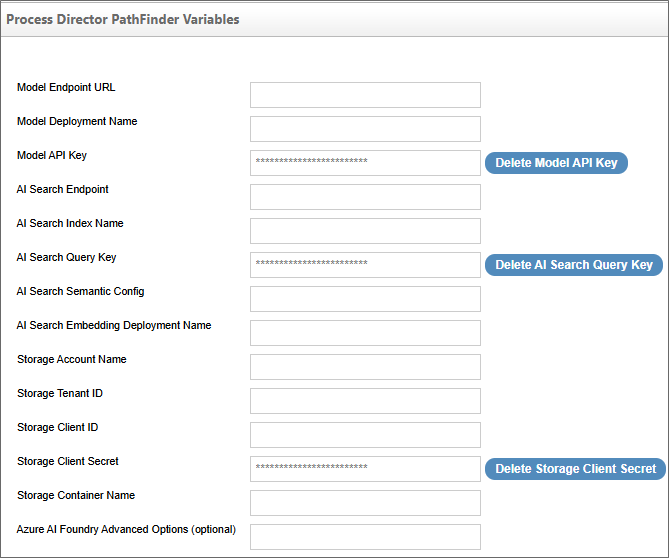This screenshot has height=558, width=669.
Task: Focus Azure AI Foundry Advanced Options field
Action: click(365, 537)
